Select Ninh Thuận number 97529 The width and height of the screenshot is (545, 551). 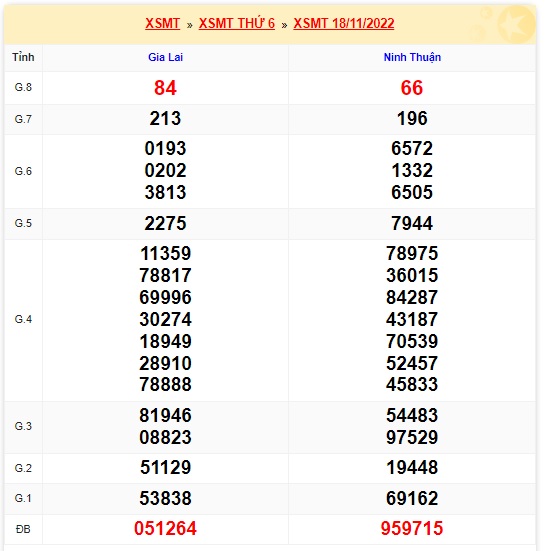tap(412, 437)
